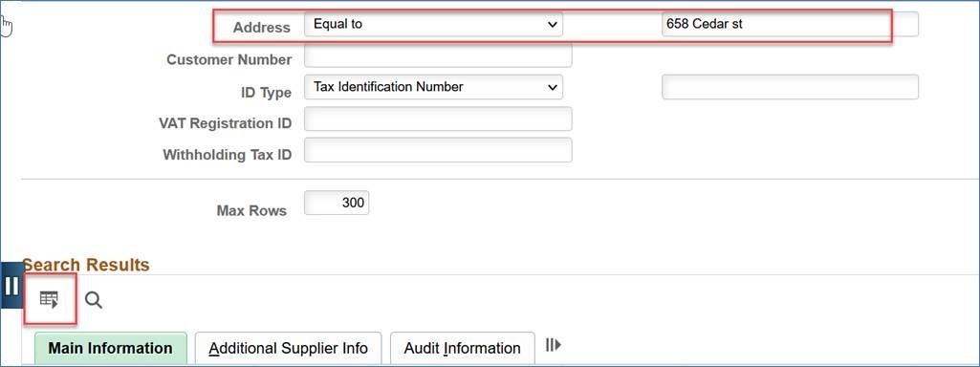The height and width of the screenshot is (367, 980).
Task: Click the ID Type label
Action: click(266, 93)
